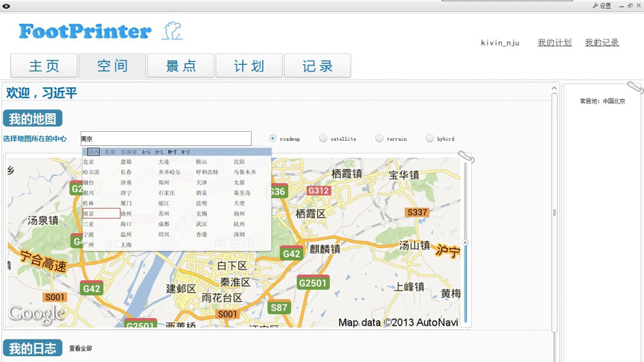Choose 齐齐哈尔 from the city list

169,172
